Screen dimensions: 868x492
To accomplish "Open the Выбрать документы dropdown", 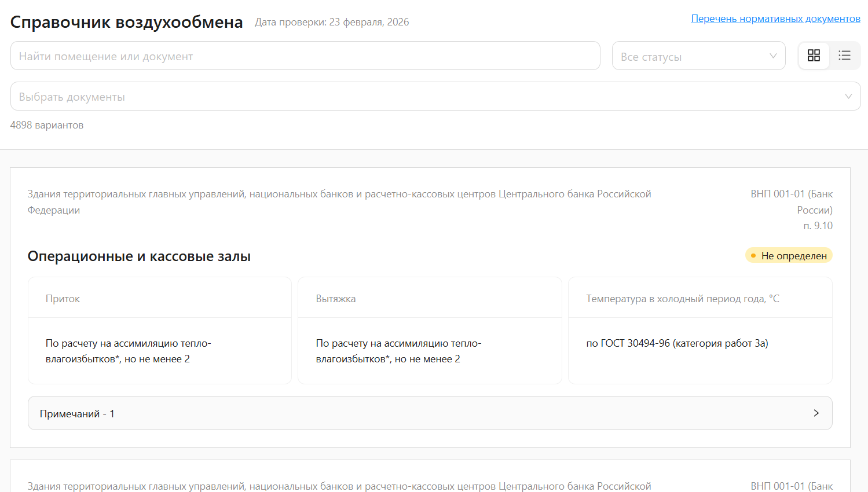I will coord(435,97).
